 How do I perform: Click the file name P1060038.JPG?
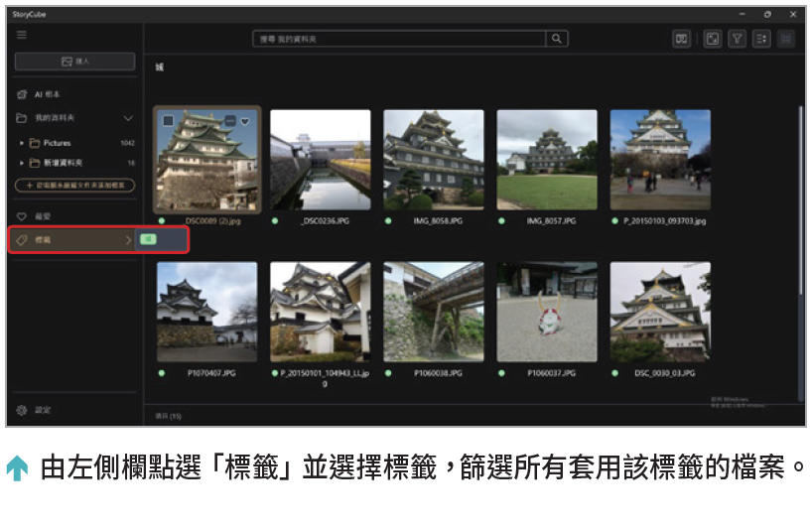pos(438,373)
